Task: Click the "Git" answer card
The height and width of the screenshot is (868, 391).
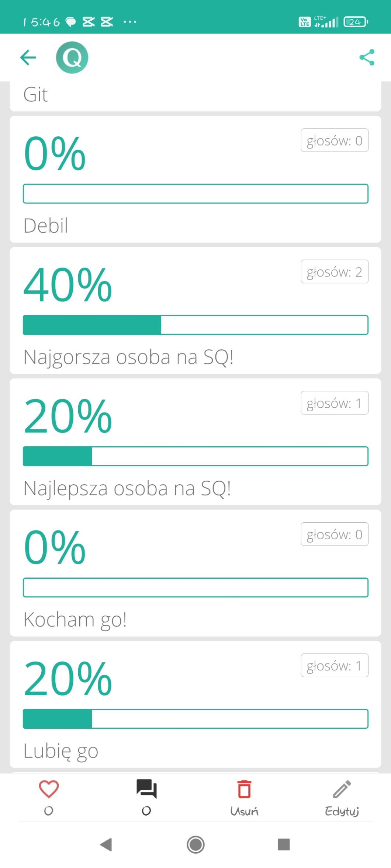Action: pos(195,95)
